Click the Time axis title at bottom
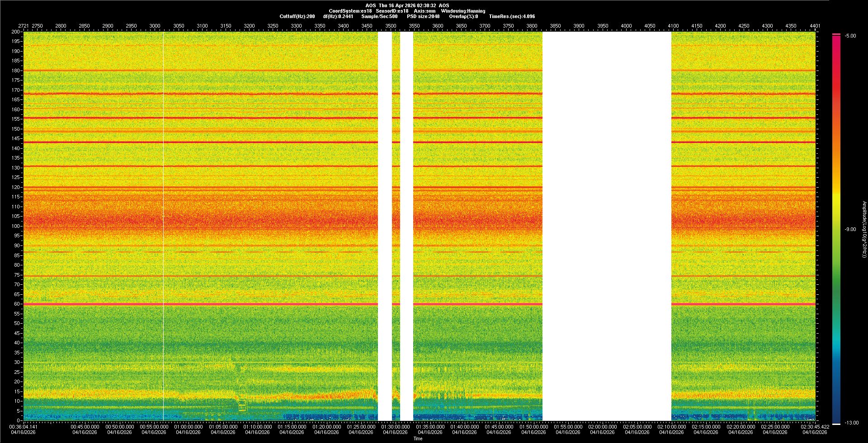The height and width of the screenshot is (443, 868). click(418, 439)
